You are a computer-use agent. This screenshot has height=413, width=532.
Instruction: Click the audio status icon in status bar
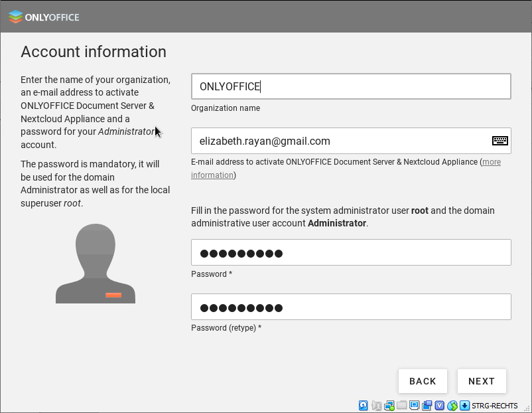coord(377,406)
